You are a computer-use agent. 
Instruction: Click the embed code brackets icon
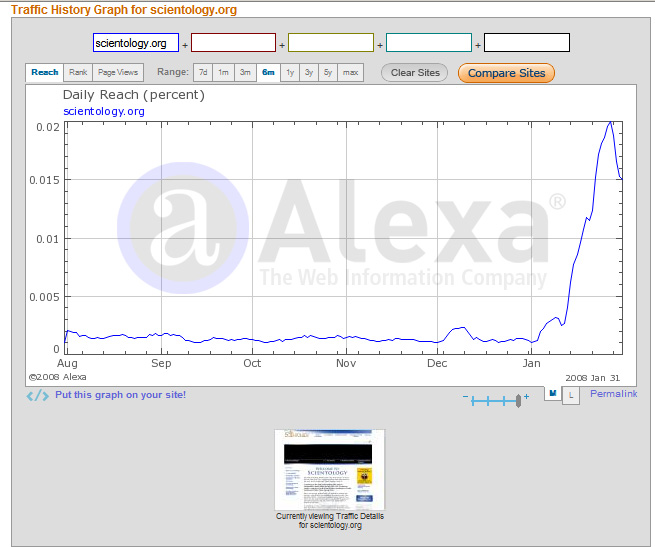click(x=38, y=395)
